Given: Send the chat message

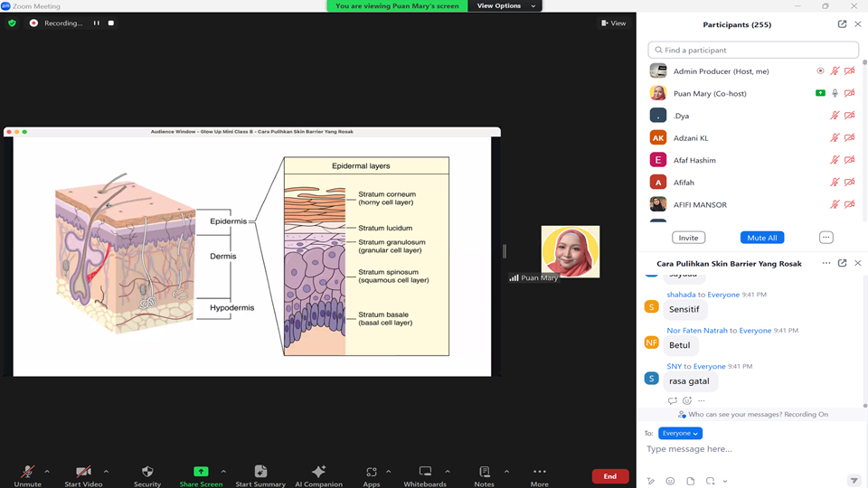Looking at the screenshot, I should coord(854,481).
